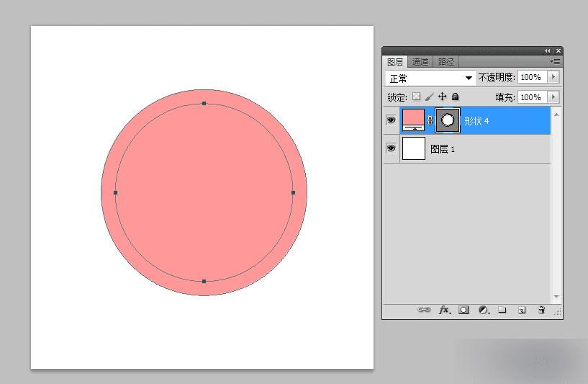Hide the 图层 1 layer
The height and width of the screenshot is (384, 588).
[x=391, y=148]
